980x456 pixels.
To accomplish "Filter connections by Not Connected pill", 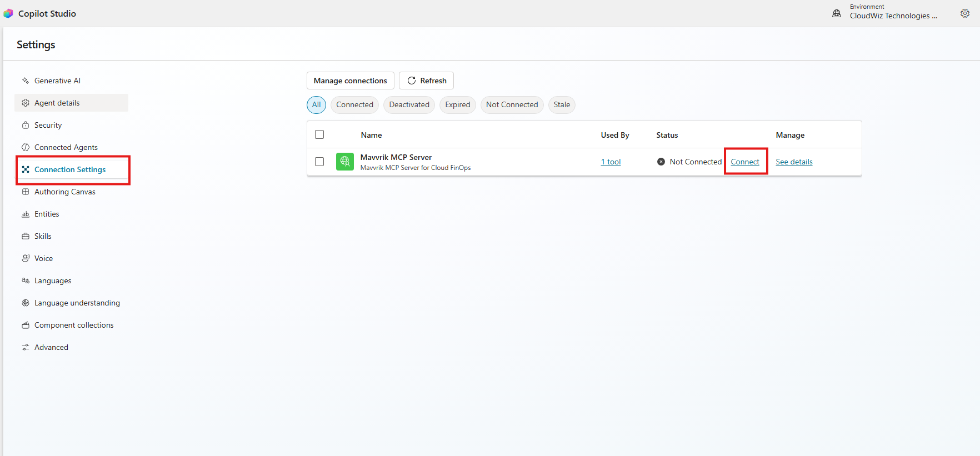I will tap(512, 104).
